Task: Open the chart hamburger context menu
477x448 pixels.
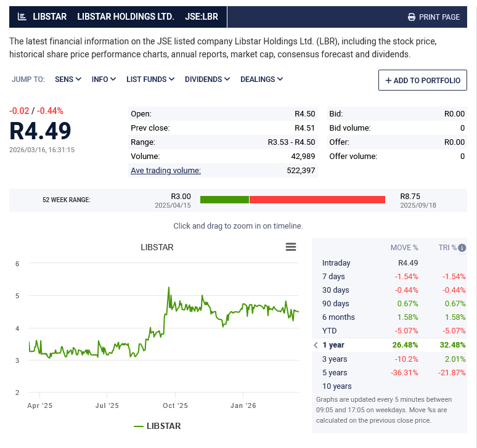Action: pyautogui.click(x=291, y=247)
